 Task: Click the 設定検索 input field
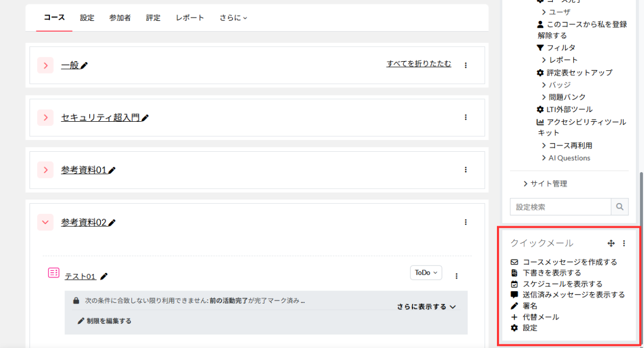pyautogui.click(x=560, y=206)
